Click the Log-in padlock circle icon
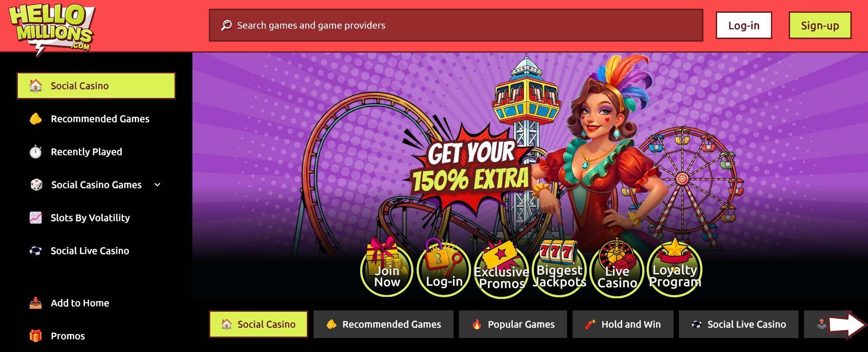Screen dimensions: 868x352 pyautogui.click(x=444, y=268)
